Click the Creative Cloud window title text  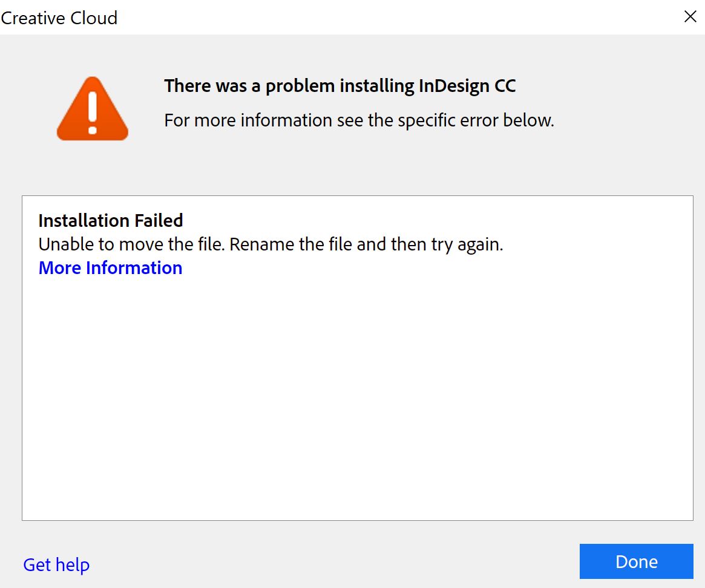[x=59, y=18]
